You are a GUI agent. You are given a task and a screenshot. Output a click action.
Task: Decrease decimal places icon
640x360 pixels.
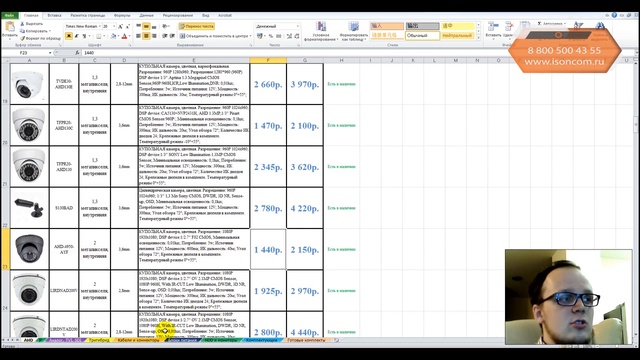(297, 36)
